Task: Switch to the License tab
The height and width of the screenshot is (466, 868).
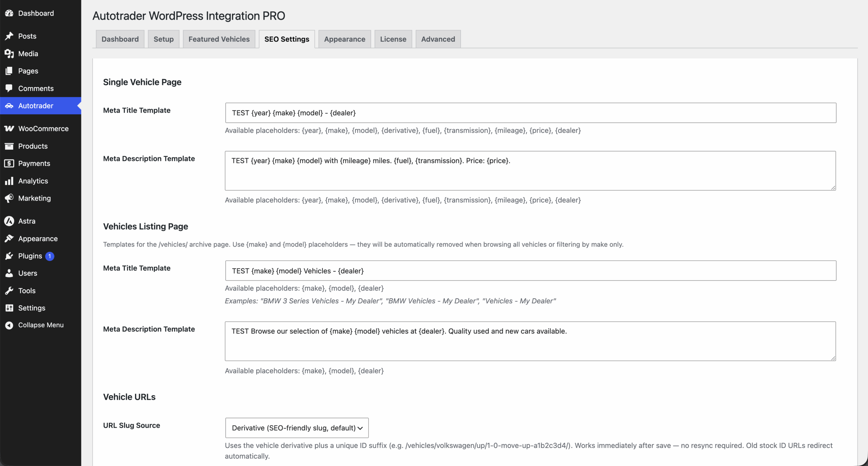Action: [x=393, y=39]
